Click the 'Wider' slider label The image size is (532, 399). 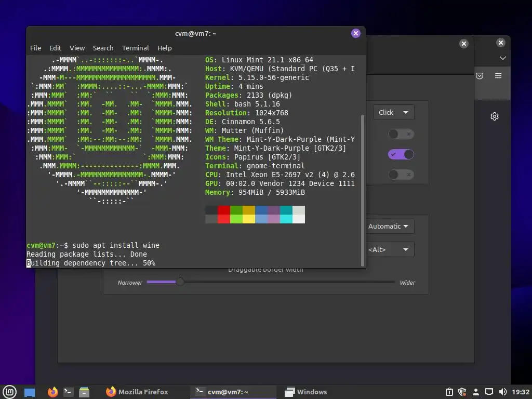point(407,283)
